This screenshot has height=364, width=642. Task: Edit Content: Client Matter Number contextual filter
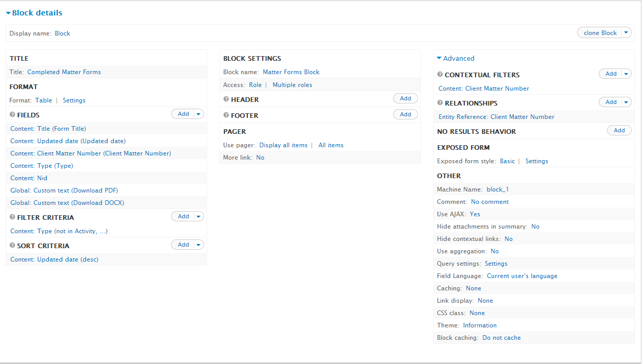point(484,89)
